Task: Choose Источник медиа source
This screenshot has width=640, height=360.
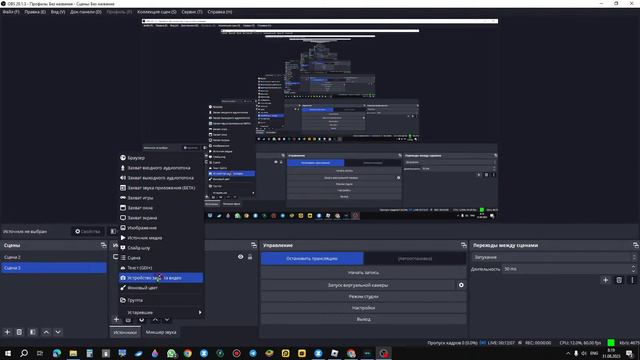Action: tap(161, 238)
